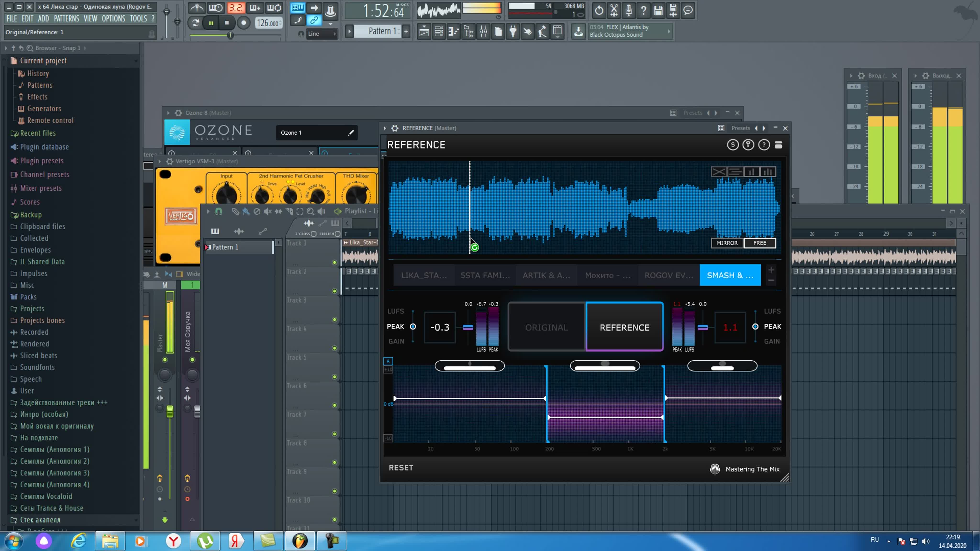Viewport: 980px width, 551px height.
Task: Click the Ozone preset edit pencil icon
Action: 351,133
